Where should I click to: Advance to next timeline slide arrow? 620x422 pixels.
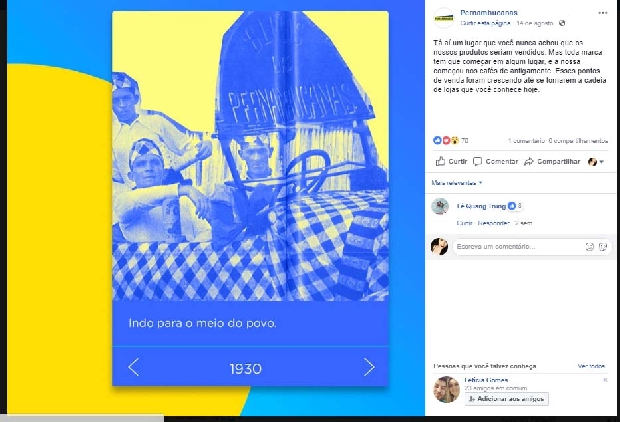369,367
